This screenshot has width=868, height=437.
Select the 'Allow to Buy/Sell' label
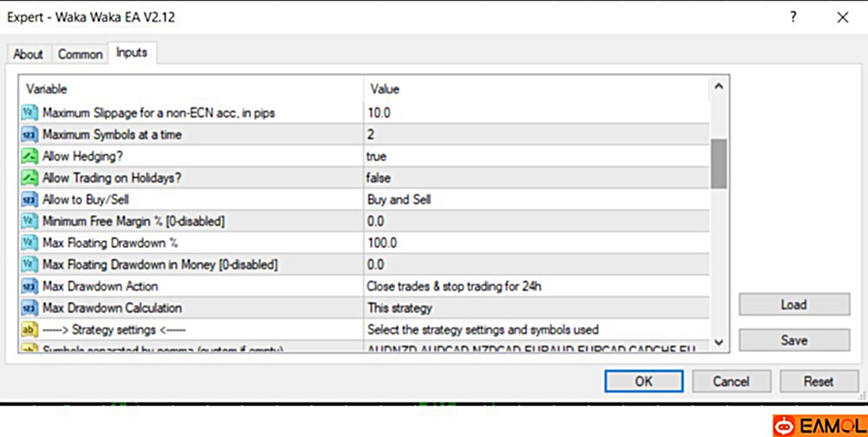[86, 199]
